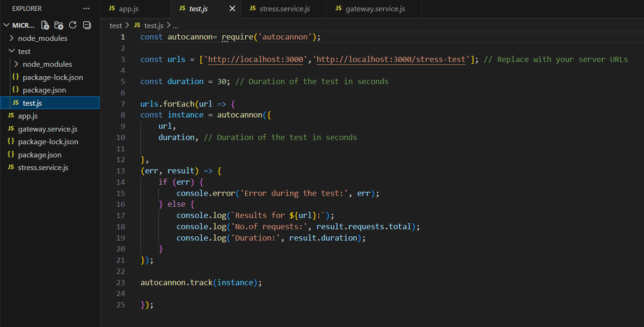
Task: Click JS icon on stress.service.js tab
Action: point(252,9)
